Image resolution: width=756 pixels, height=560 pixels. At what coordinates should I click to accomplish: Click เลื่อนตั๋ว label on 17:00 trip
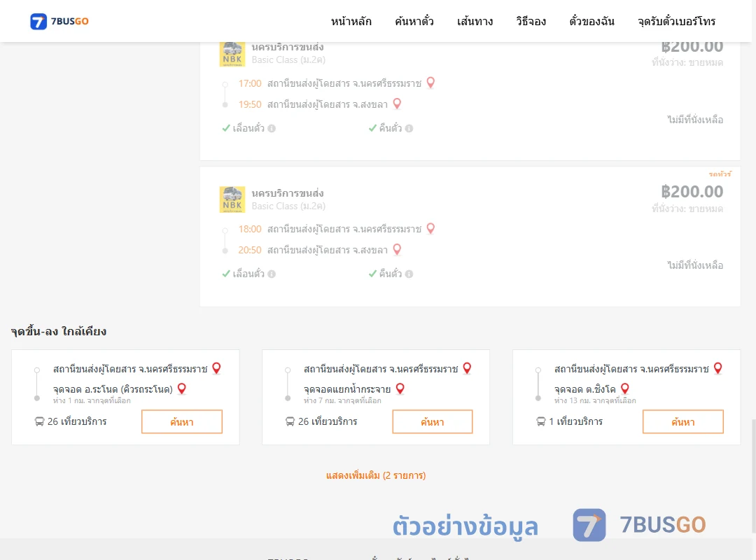click(248, 128)
